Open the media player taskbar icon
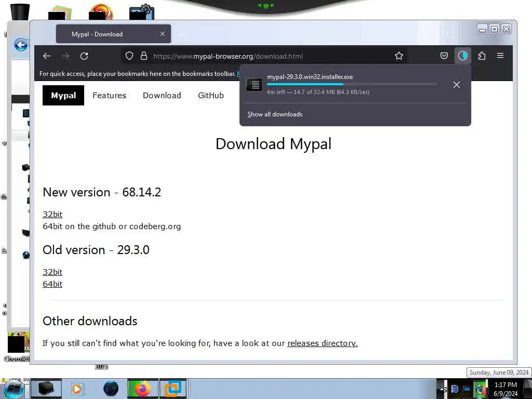Viewport: 532px width, 399px height. click(x=77, y=389)
